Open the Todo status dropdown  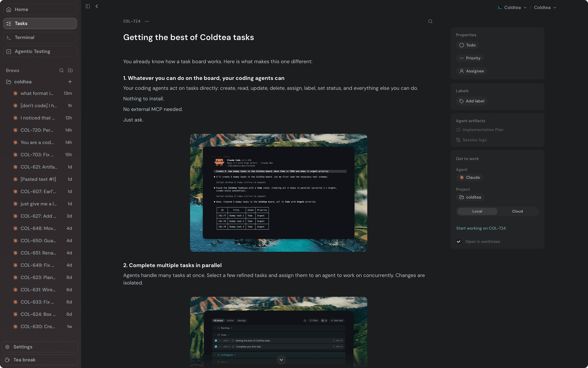point(467,45)
